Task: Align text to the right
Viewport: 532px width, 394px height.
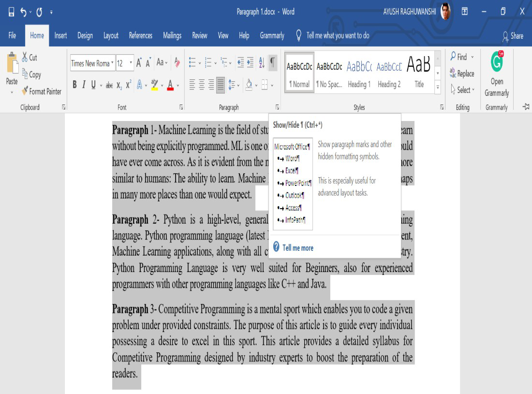Action: [211, 85]
